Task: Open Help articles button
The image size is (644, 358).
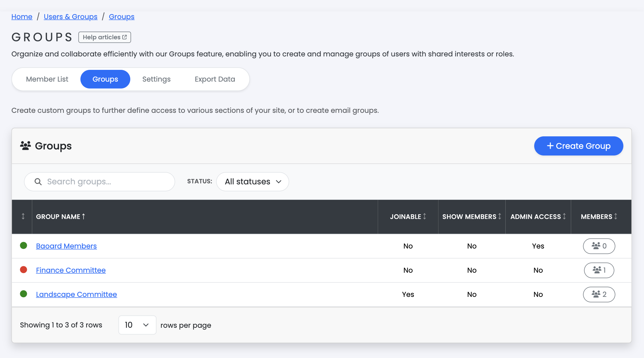Action: pos(105,37)
